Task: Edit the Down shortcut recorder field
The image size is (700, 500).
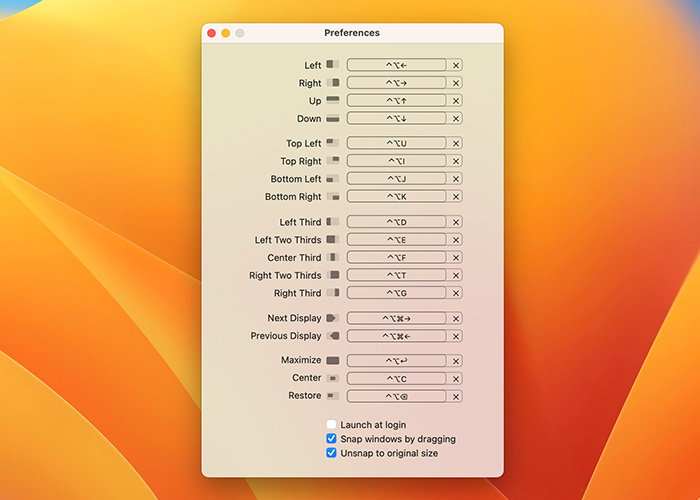Action: pos(396,119)
